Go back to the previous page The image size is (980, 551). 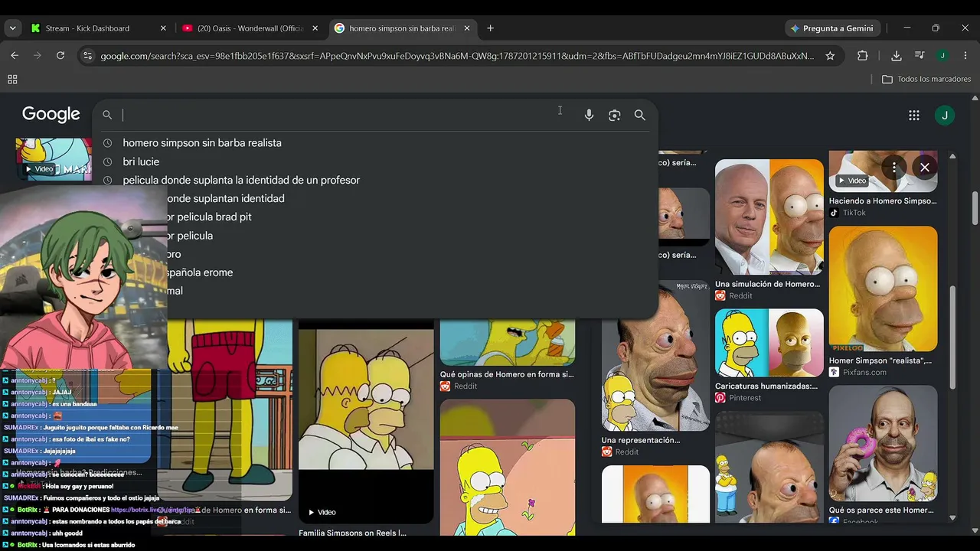coord(15,55)
